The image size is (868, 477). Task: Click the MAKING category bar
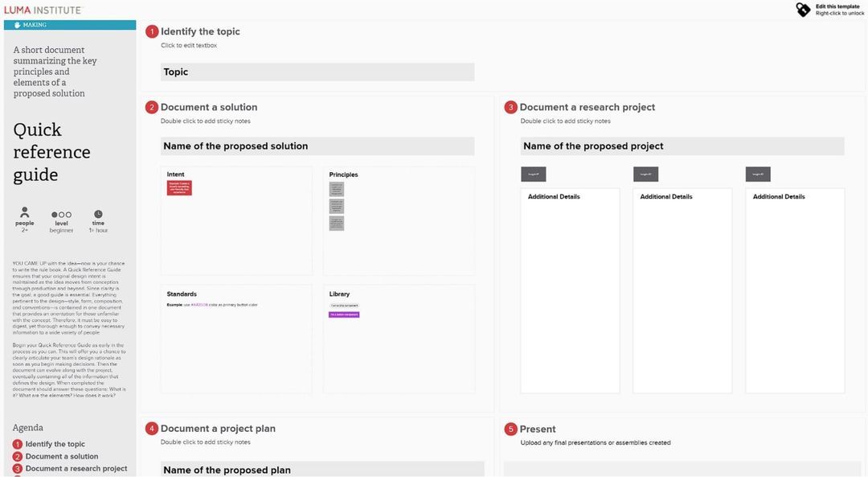(70, 25)
